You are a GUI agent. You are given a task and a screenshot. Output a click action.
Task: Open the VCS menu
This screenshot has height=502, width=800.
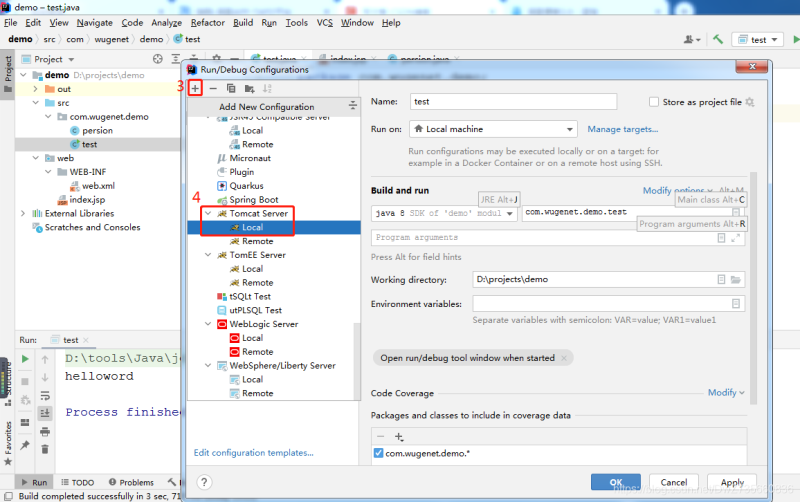click(324, 22)
